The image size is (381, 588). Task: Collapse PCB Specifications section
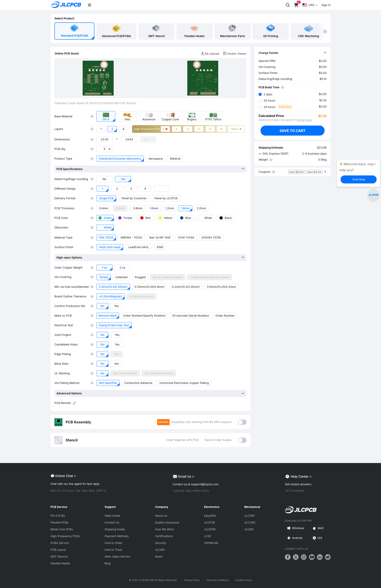point(243,169)
